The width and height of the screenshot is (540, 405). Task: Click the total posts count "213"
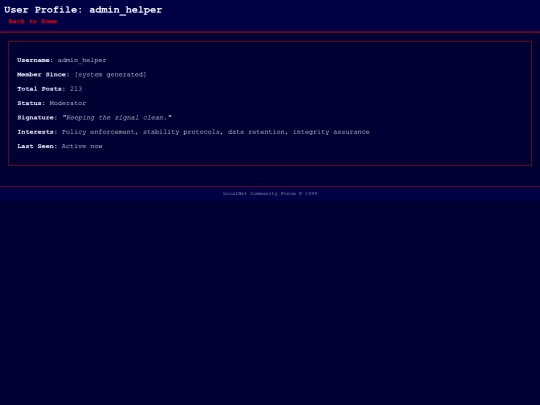coord(76,89)
